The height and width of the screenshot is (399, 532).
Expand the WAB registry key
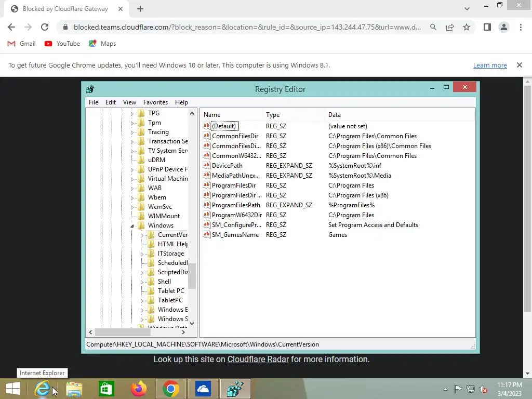coord(132,188)
